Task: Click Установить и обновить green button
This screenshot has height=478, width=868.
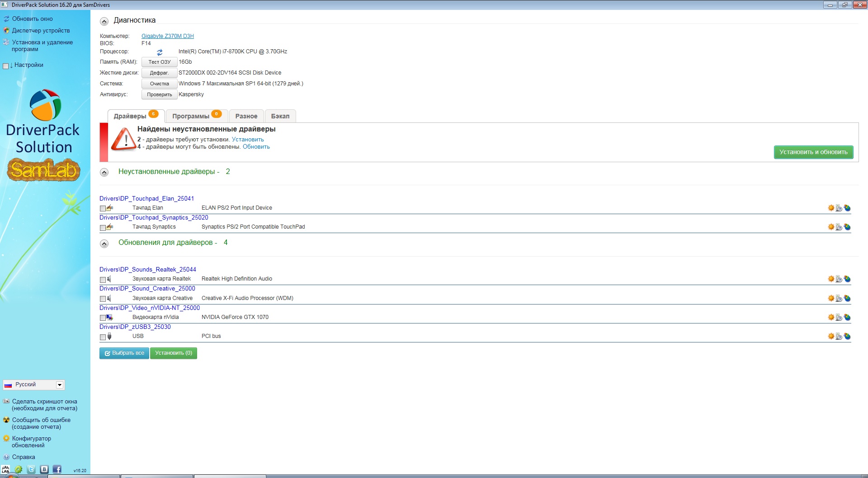Action: tap(813, 152)
